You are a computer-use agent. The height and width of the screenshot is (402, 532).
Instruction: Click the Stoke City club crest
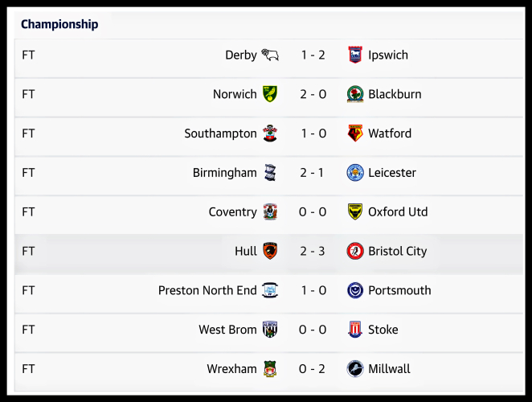coord(354,330)
